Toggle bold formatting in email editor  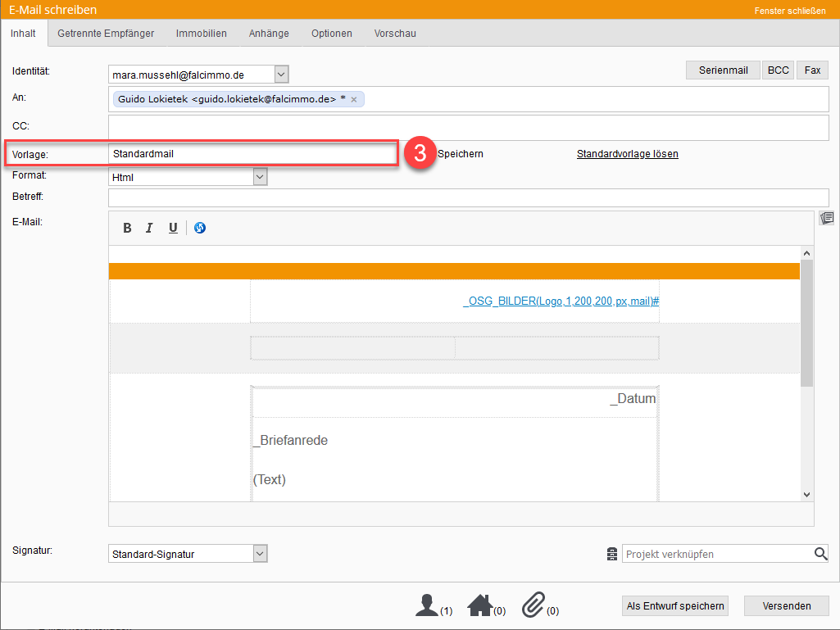tap(127, 228)
